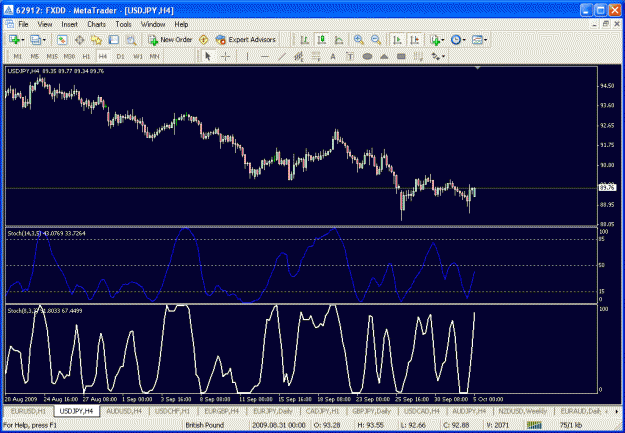Select the H4 timeframe button
The image size is (625, 433).
click(103, 57)
